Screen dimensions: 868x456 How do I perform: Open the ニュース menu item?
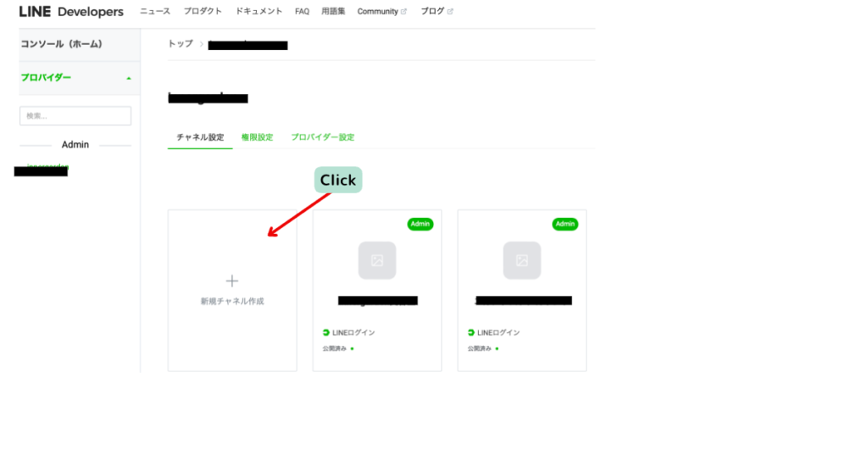click(155, 11)
